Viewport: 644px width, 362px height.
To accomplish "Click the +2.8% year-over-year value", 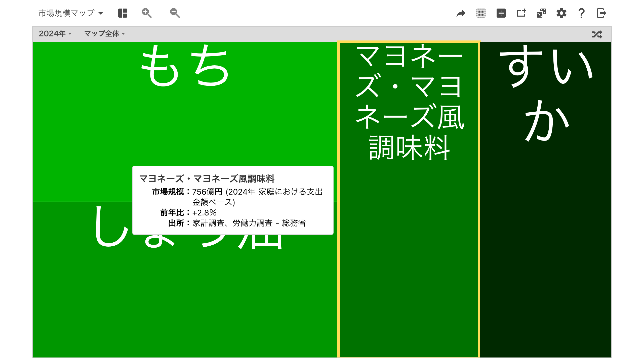I will tap(204, 213).
